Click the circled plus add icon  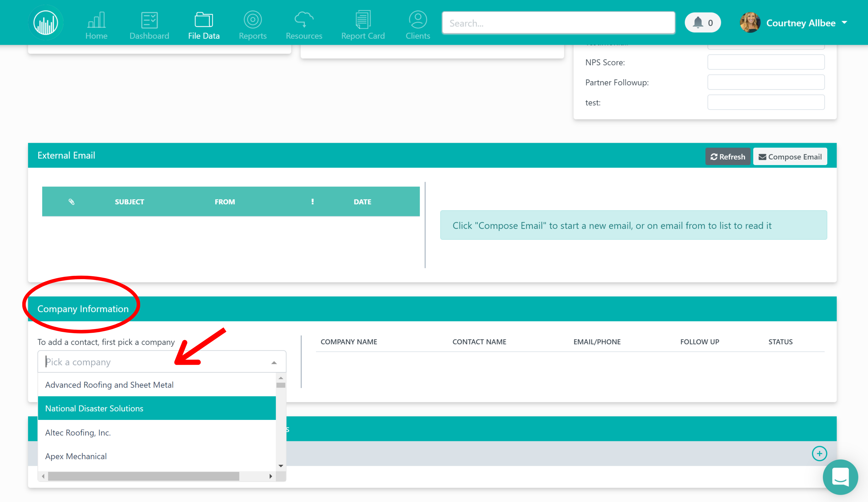coord(819,453)
